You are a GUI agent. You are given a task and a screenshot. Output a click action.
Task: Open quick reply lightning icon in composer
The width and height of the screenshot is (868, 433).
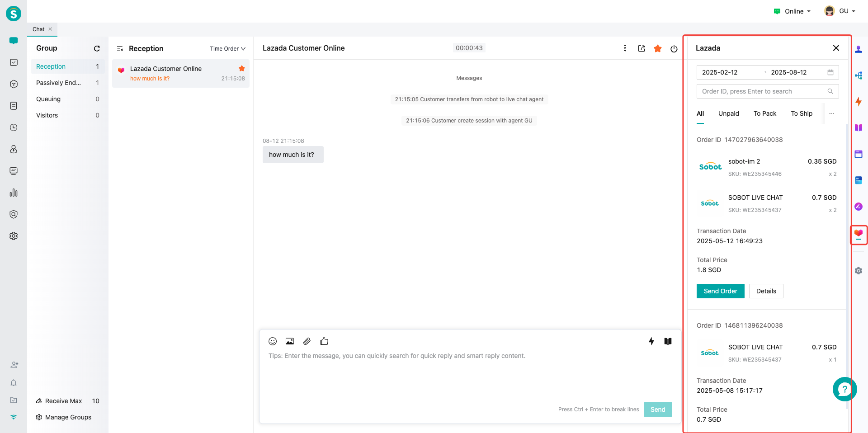pos(651,341)
